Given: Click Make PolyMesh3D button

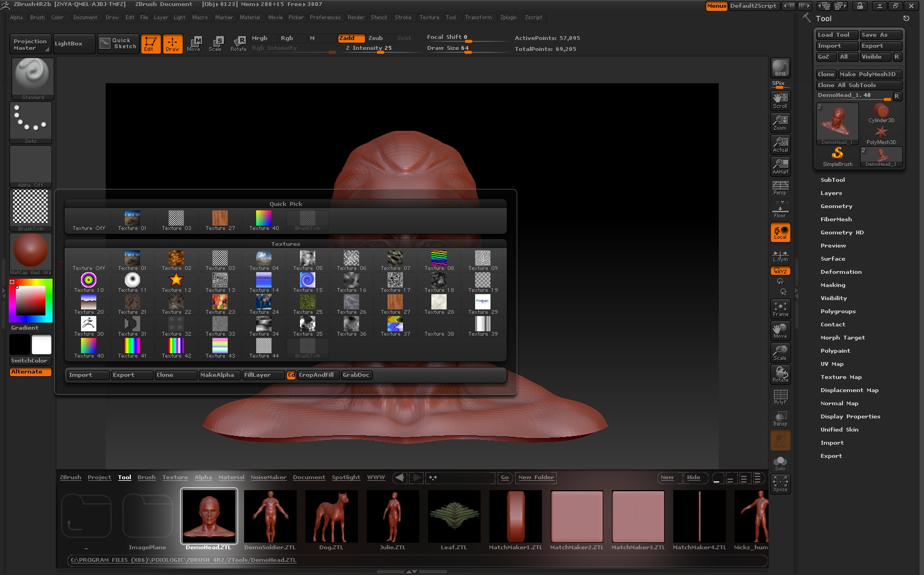Looking at the screenshot, I should (x=870, y=74).
